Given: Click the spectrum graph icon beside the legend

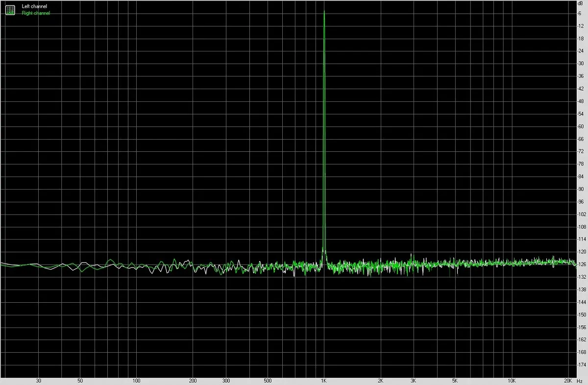Looking at the screenshot, I should point(10,10).
